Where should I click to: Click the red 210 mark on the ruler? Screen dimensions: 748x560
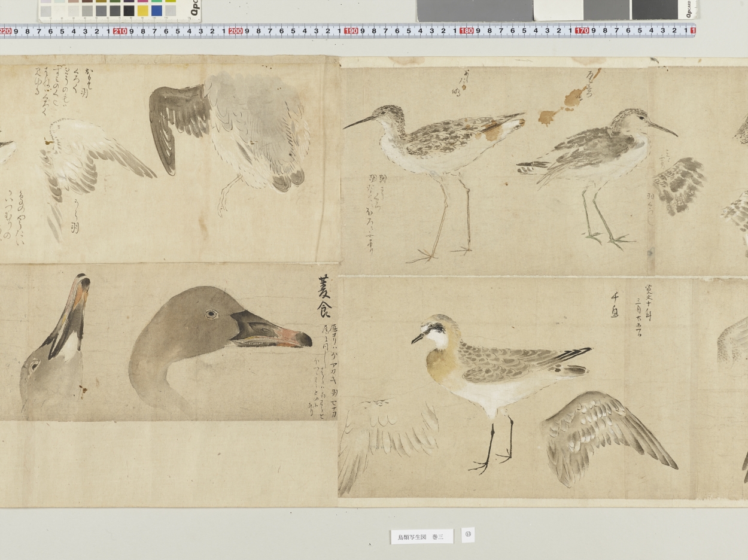[x=120, y=31]
